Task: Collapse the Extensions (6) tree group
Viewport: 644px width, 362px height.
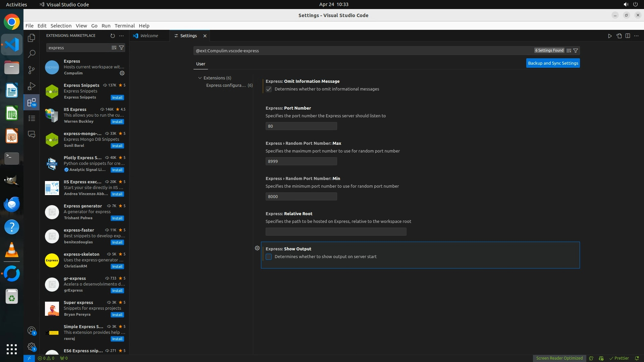Action: [200, 78]
